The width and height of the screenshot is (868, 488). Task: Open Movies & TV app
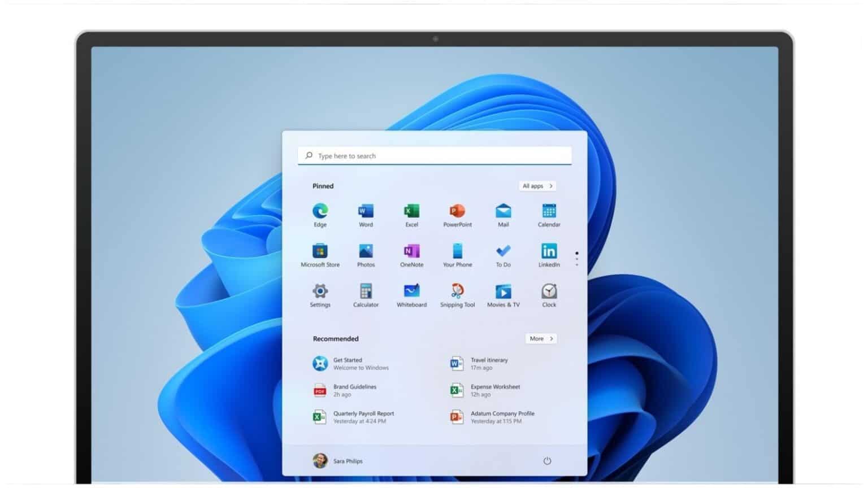[x=503, y=295]
